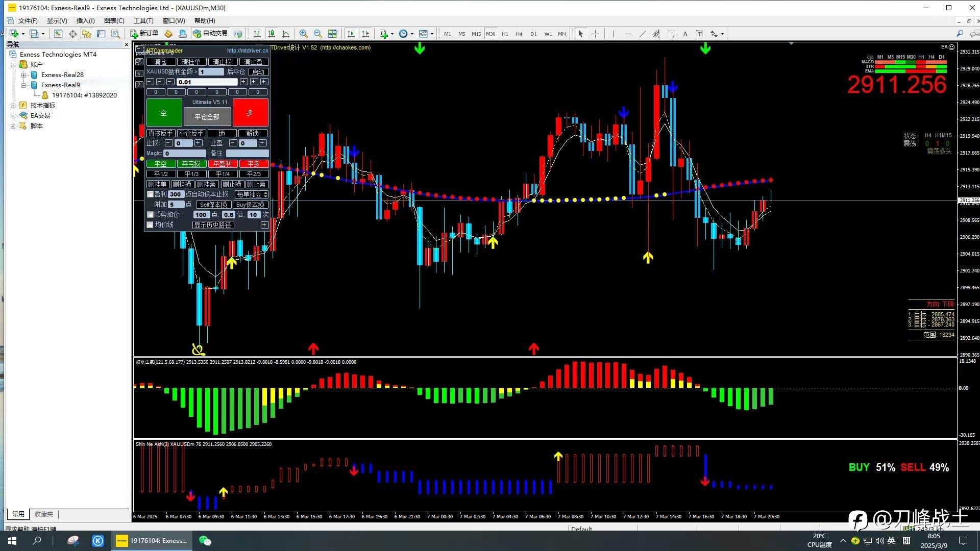Viewport: 980px width, 551px height.
Task: Collapse the Exness-Real9 tree node
Action: (x=23, y=85)
